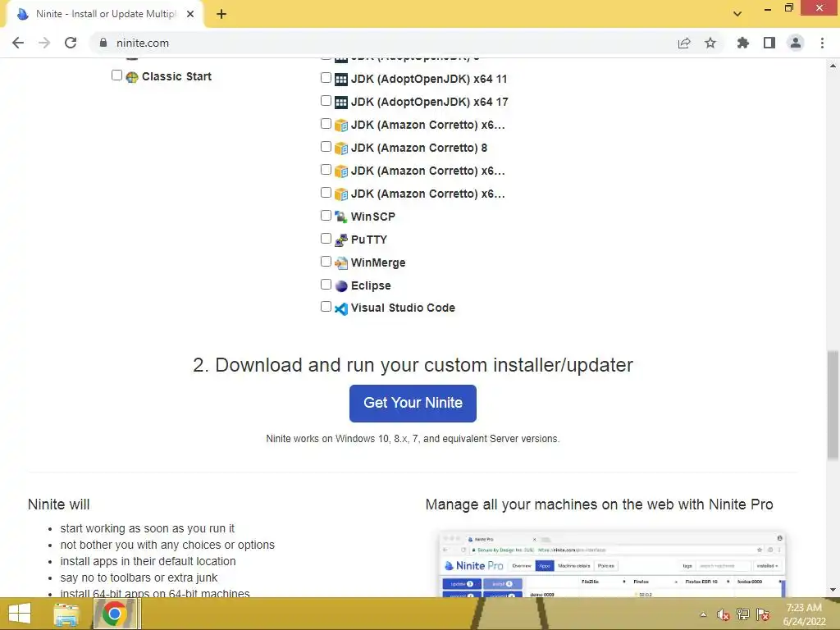
Task: Select the Ninite browser tab
Action: [105, 14]
